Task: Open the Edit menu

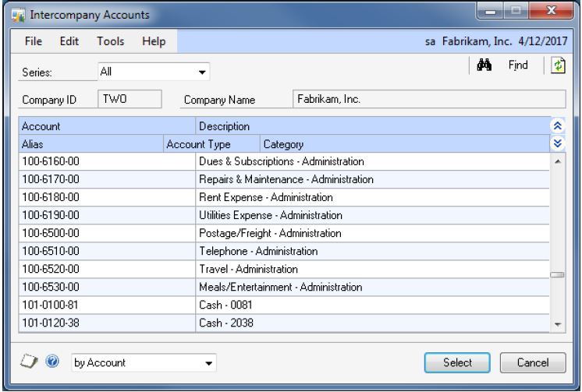Action: (69, 41)
